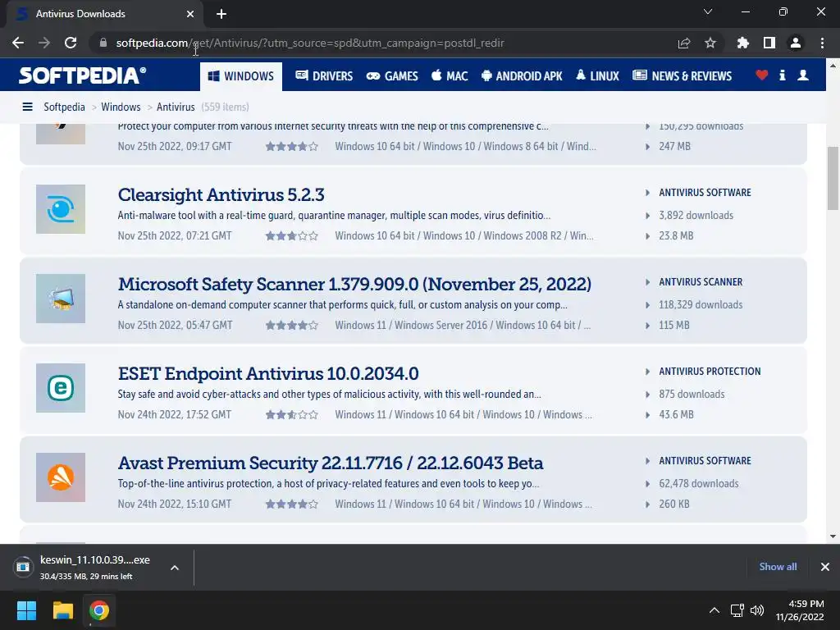Select the Windows category tab

pyautogui.click(x=241, y=76)
